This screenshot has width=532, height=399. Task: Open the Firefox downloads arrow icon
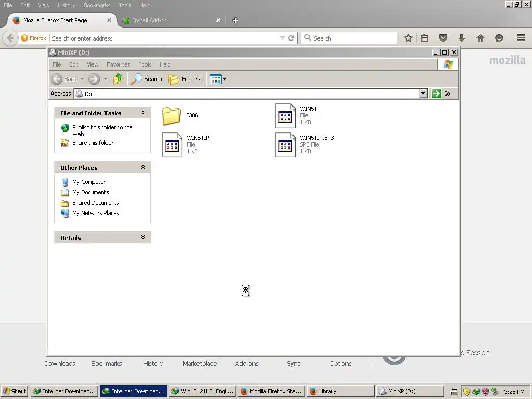pos(462,38)
